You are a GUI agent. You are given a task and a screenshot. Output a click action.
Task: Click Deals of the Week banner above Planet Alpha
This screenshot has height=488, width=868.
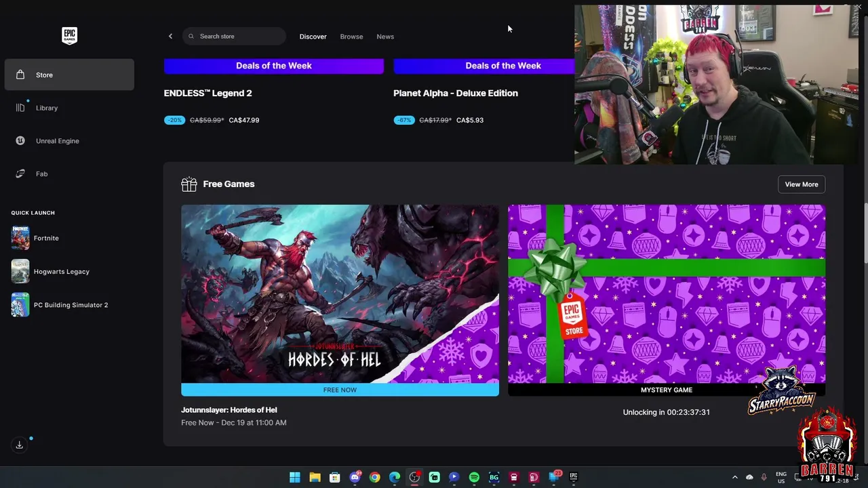(484, 66)
